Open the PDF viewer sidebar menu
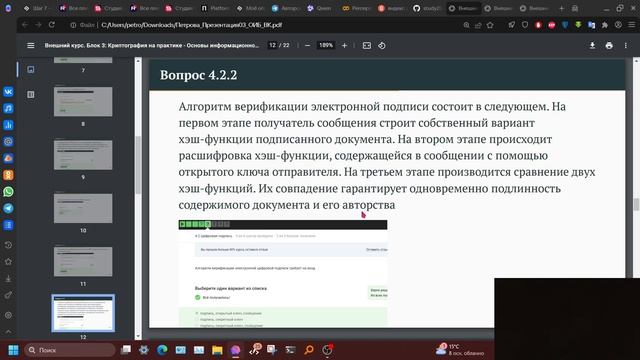This screenshot has height=360, width=640. (31, 45)
